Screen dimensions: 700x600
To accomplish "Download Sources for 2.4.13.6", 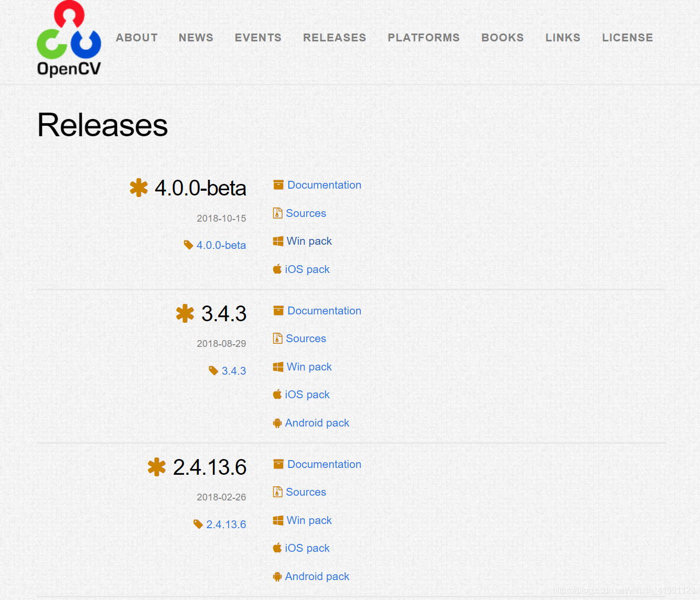I will [306, 492].
